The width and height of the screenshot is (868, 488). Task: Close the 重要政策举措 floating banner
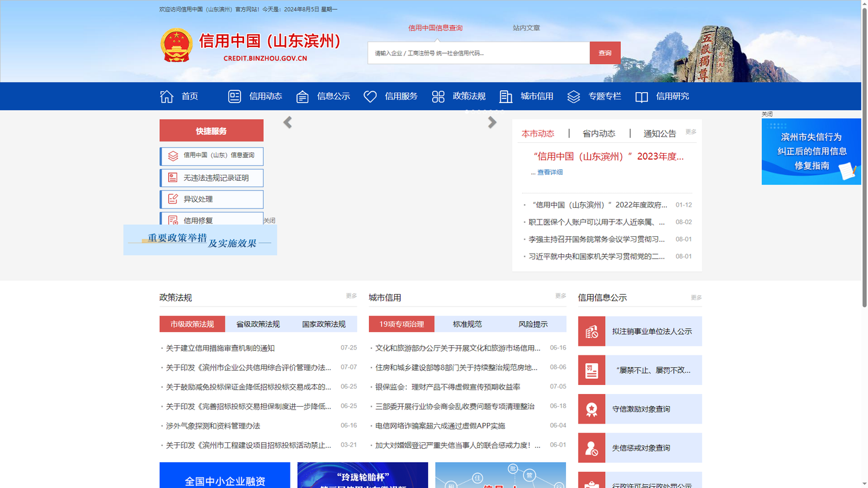click(269, 221)
